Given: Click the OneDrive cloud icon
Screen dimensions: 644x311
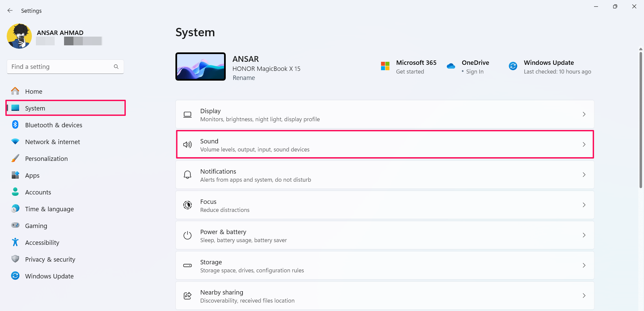Looking at the screenshot, I should (451, 66).
